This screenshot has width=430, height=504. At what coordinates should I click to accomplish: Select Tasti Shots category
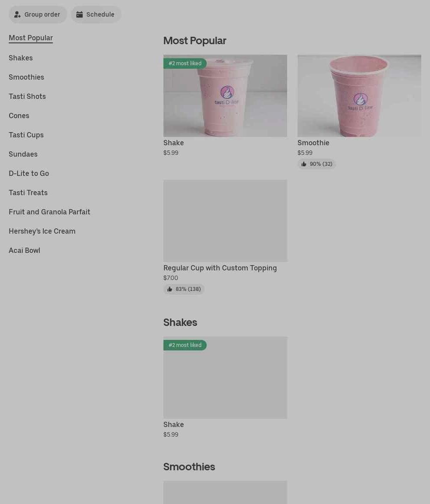pos(27,96)
